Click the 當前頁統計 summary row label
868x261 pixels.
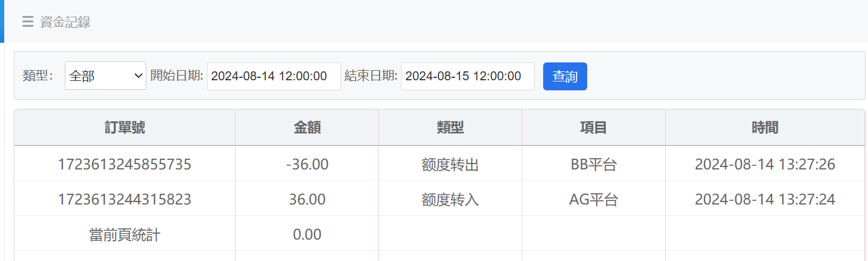124,235
